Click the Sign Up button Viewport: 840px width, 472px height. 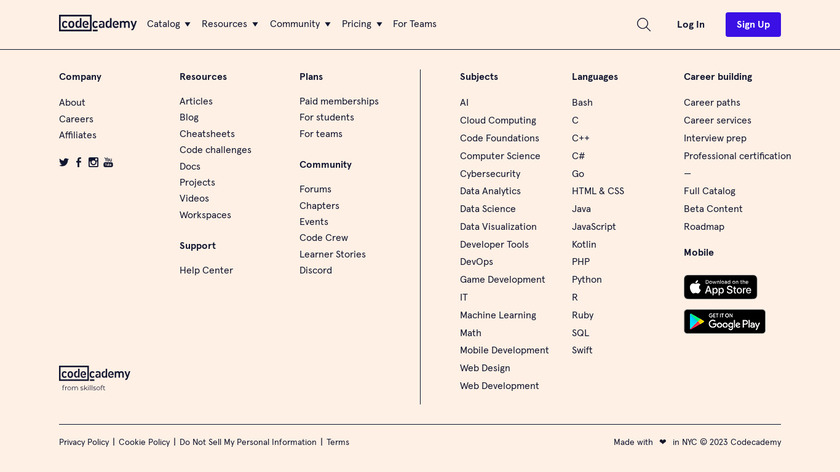pyautogui.click(x=752, y=24)
